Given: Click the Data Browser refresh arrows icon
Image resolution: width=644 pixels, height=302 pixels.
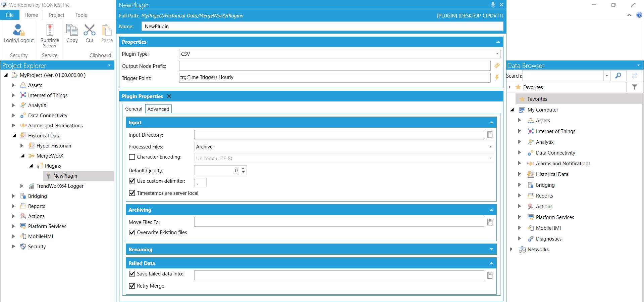Looking at the screenshot, I should (x=635, y=76).
